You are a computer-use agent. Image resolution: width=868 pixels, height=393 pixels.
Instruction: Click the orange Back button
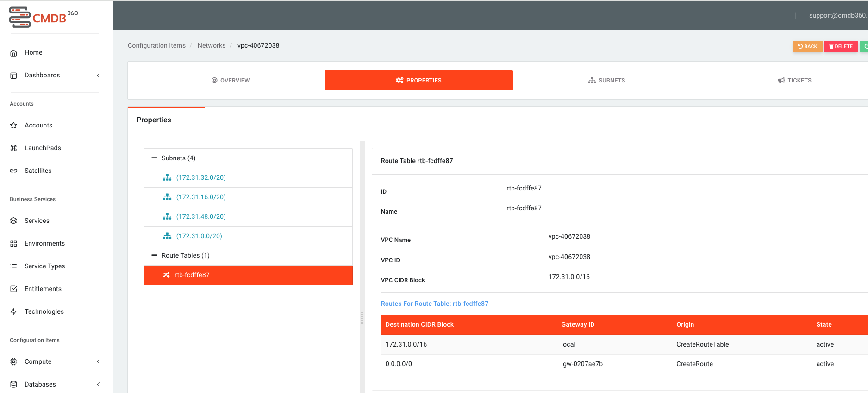point(807,46)
